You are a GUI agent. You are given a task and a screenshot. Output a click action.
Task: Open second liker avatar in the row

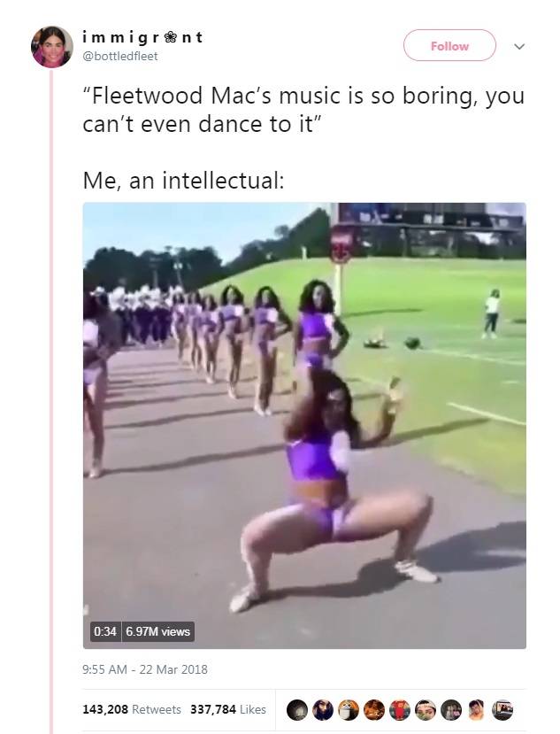click(x=322, y=710)
